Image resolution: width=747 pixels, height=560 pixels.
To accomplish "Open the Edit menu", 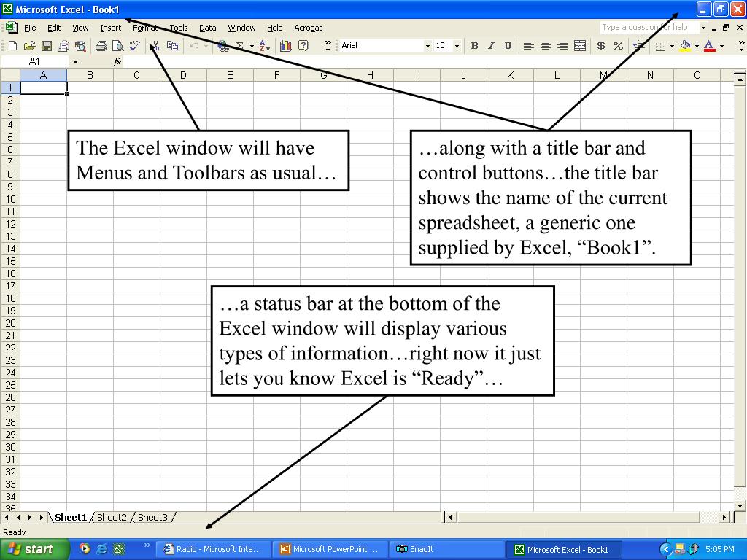I will 54,28.
